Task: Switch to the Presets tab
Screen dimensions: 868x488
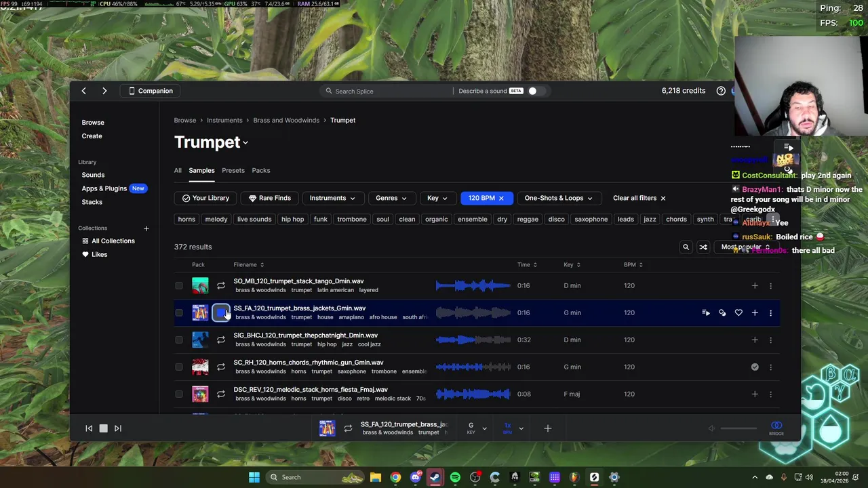Action: pos(233,171)
